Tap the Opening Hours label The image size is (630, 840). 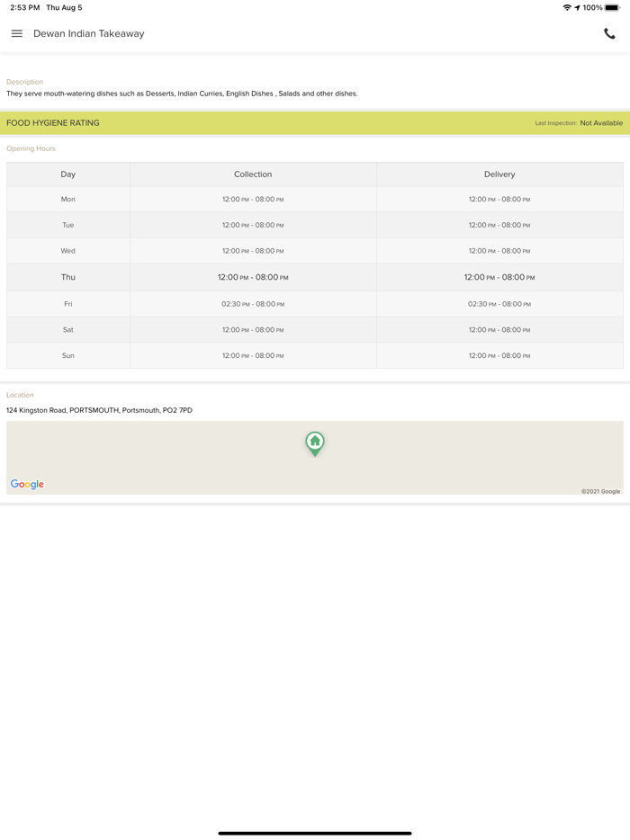point(31,148)
